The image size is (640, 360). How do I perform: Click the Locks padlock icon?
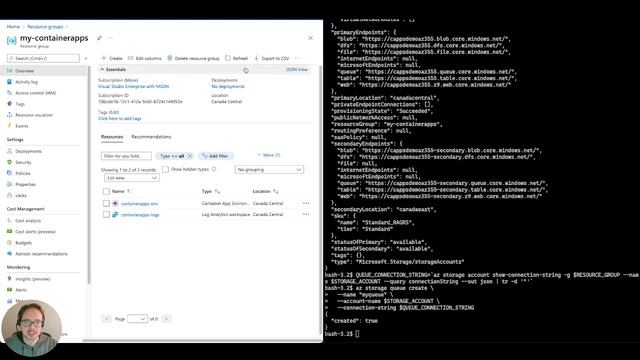[9, 195]
